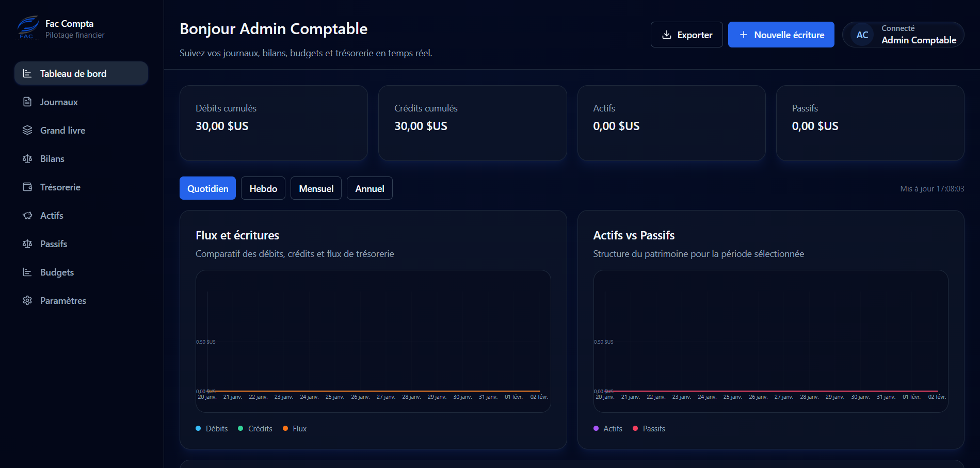This screenshot has height=468, width=980.
Task: Open the Passifs sidebar menu item
Action: coord(54,244)
